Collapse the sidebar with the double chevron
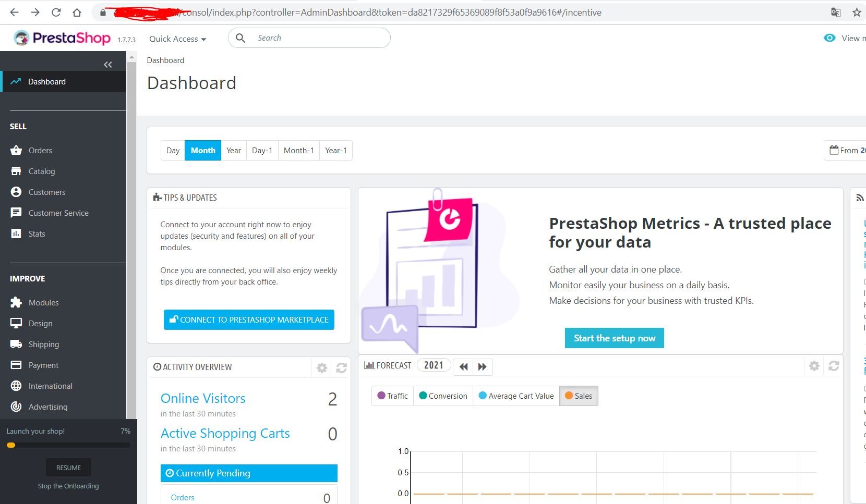Viewport: 866px width, 504px height. [108, 65]
